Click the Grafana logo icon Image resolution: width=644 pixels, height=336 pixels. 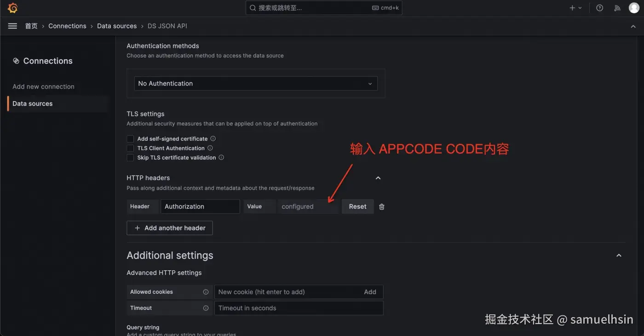[x=13, y=8]
